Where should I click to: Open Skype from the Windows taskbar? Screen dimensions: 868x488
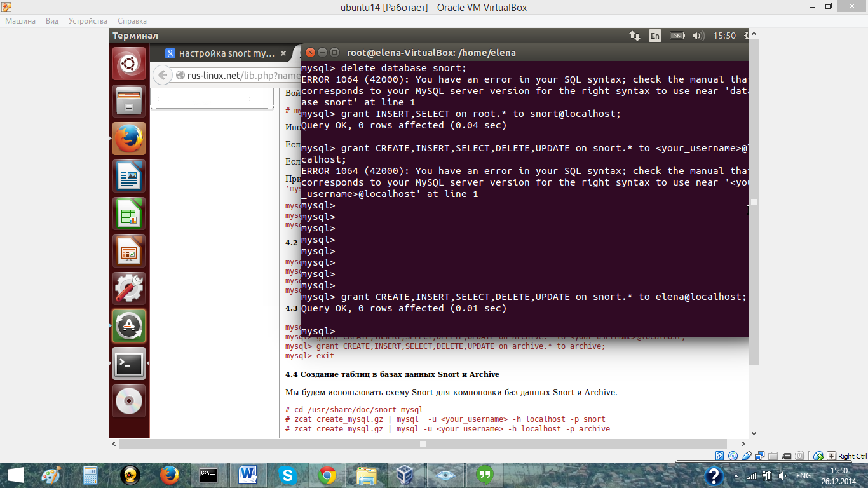coord(287,475)
